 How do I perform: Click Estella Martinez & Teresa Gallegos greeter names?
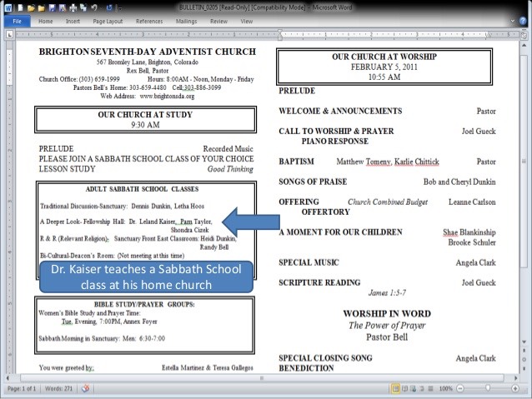click(208, 367)
